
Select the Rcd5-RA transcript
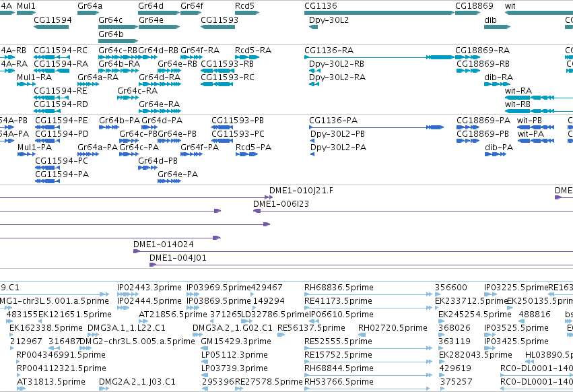click(246, 57)
